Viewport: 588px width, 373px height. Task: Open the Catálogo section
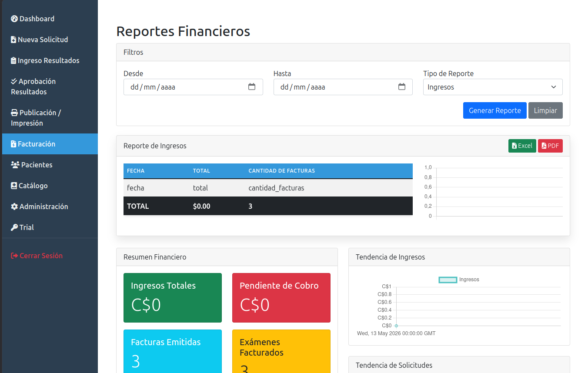[x=50, y=186]
